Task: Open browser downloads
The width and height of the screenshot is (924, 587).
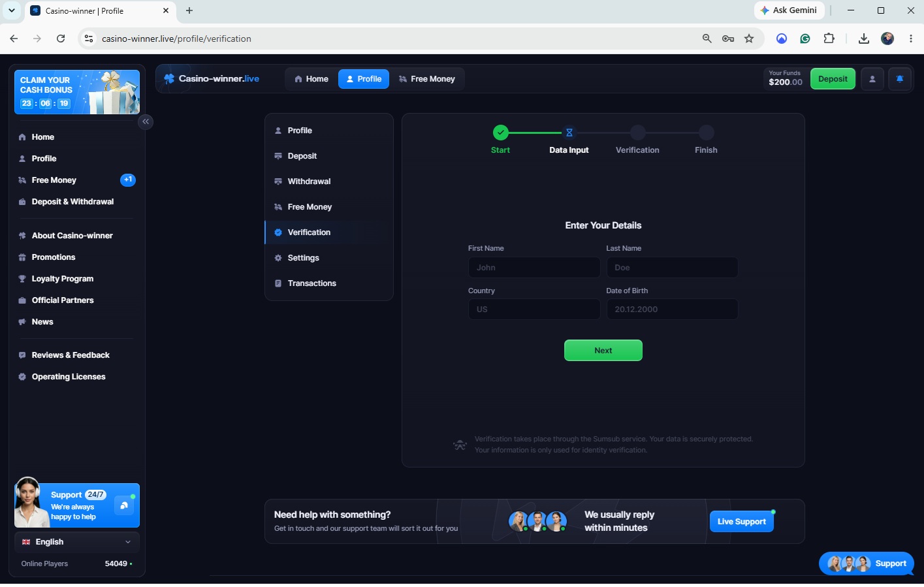Action: pos(863,39)
